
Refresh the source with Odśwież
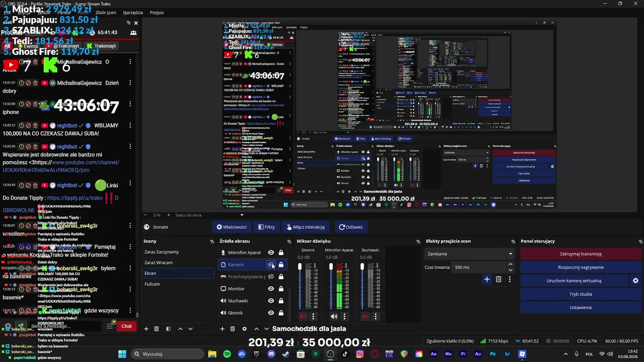click(351, 227)
